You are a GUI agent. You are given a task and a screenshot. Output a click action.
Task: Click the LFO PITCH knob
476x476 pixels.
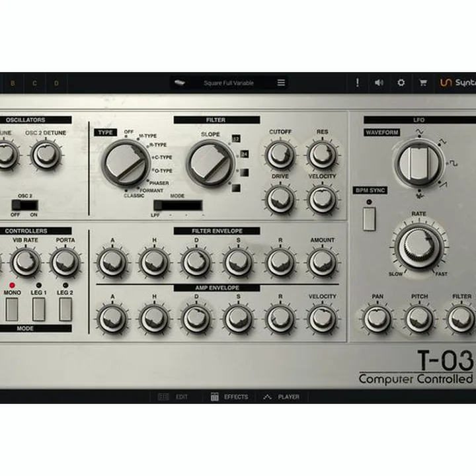tap(419, 319)
